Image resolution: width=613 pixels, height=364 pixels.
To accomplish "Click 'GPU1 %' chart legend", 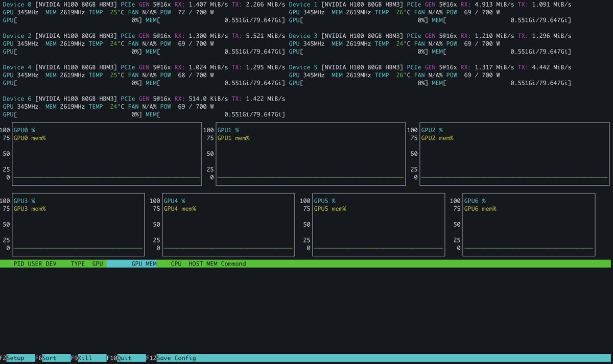I will coord(228,130).
